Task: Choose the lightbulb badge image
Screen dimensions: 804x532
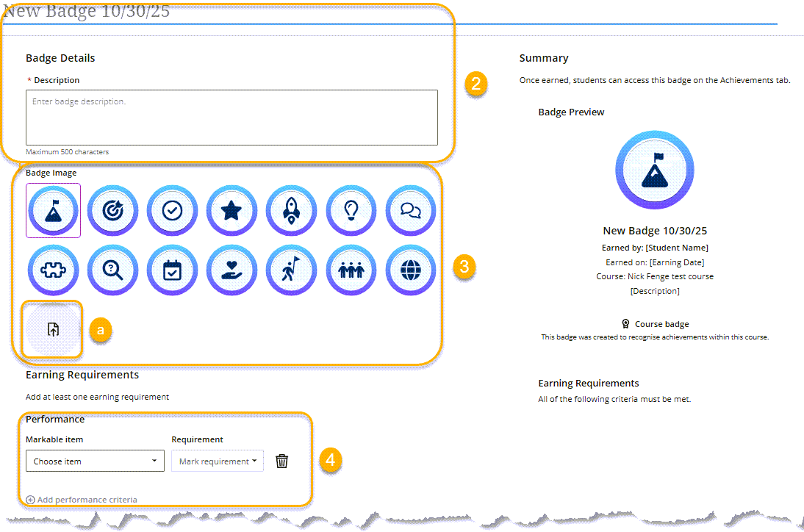Action: pos(351,211)
